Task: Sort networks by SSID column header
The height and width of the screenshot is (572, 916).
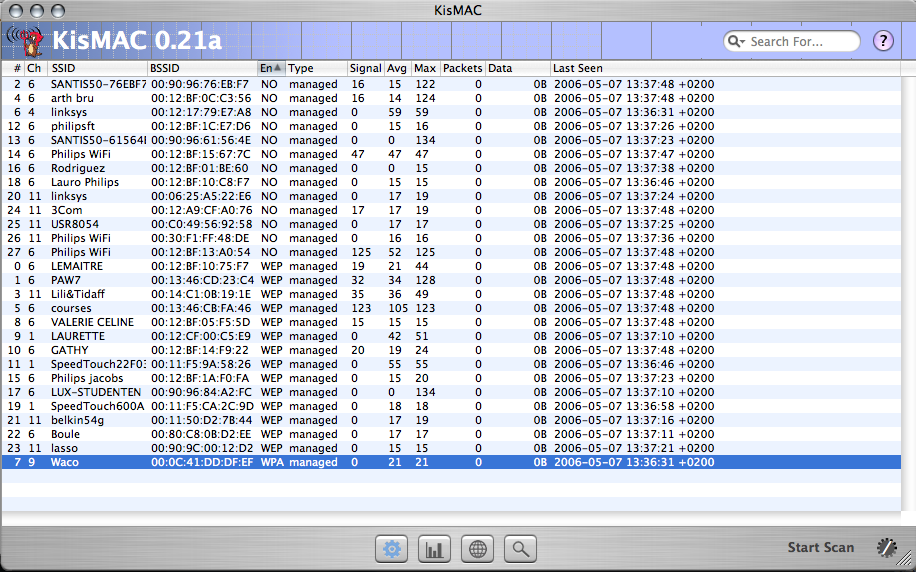Action: (97, 68)
